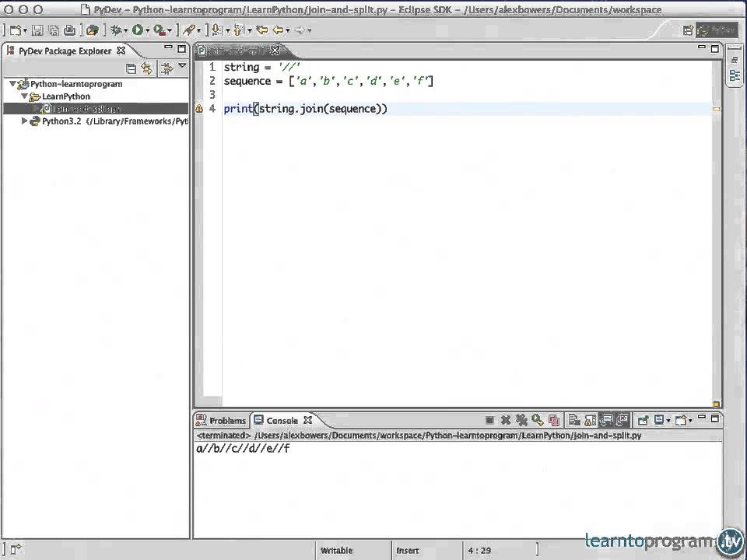This screenshot has height=560, width=747.
Task: Close the PyDev Package Explorer view
Action: pos(121,51)
